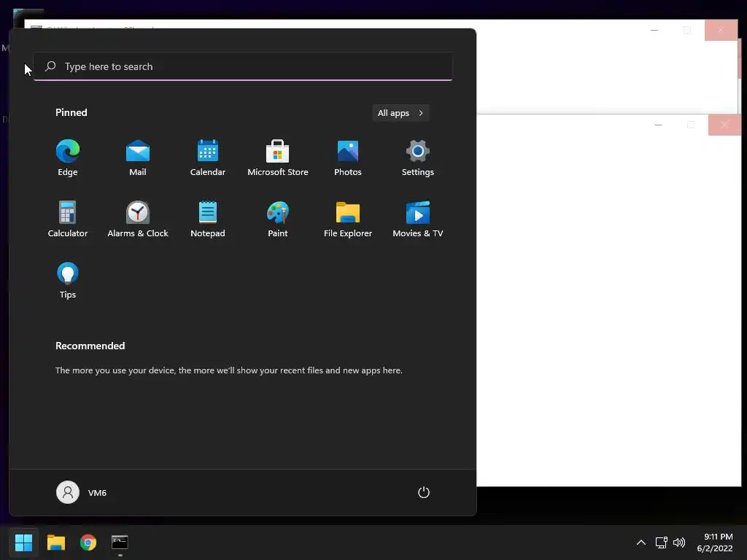Open Settings from the Start menu
This screenshot has height=560, width=747.
[x=418, y=158]
